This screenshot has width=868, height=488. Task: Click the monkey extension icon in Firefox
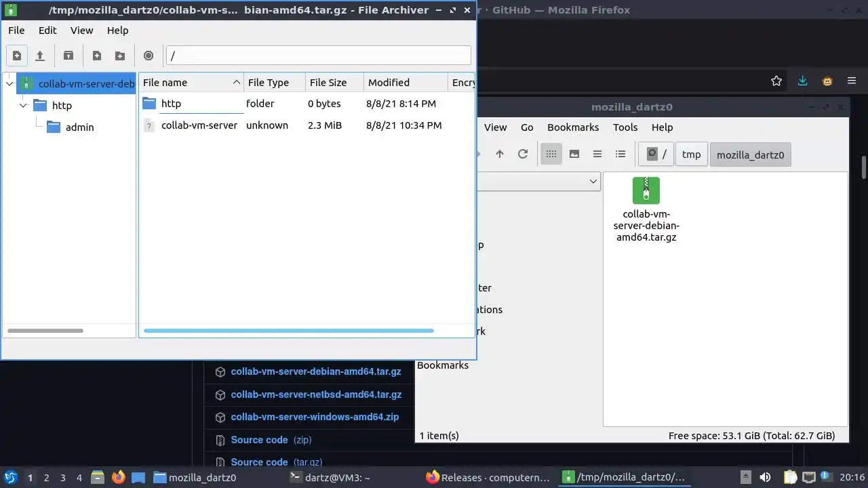click(x=827, y=81)
